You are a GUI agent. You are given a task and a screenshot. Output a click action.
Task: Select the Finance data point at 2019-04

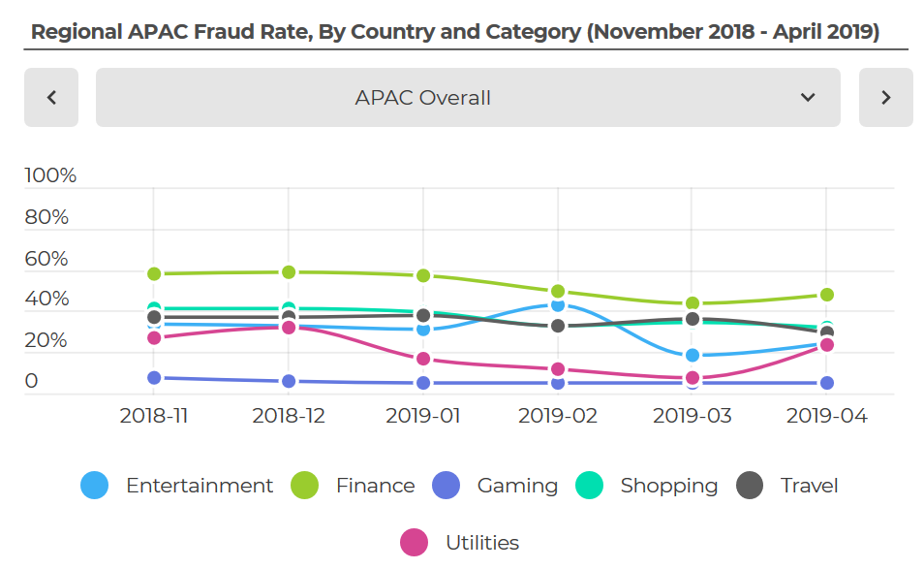click(x=826, y=295)
